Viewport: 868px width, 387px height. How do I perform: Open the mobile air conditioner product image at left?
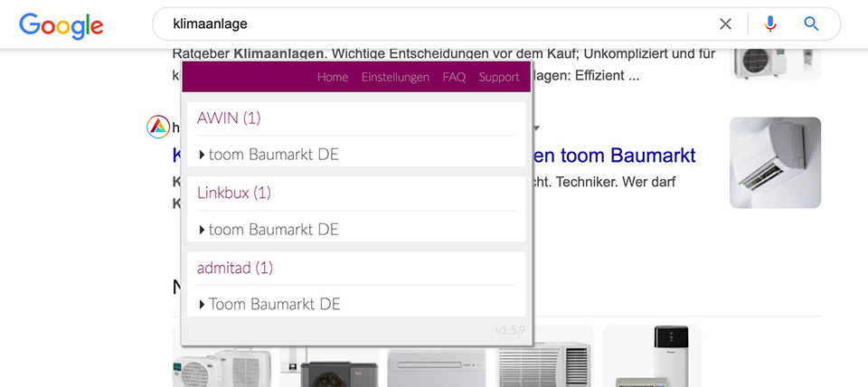pos(222,366)
